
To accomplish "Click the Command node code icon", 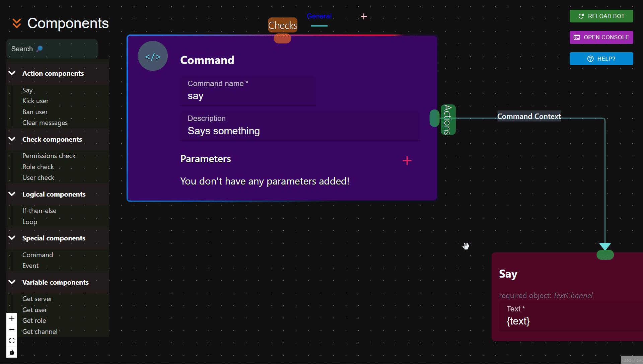I will [x=153, y=56].
